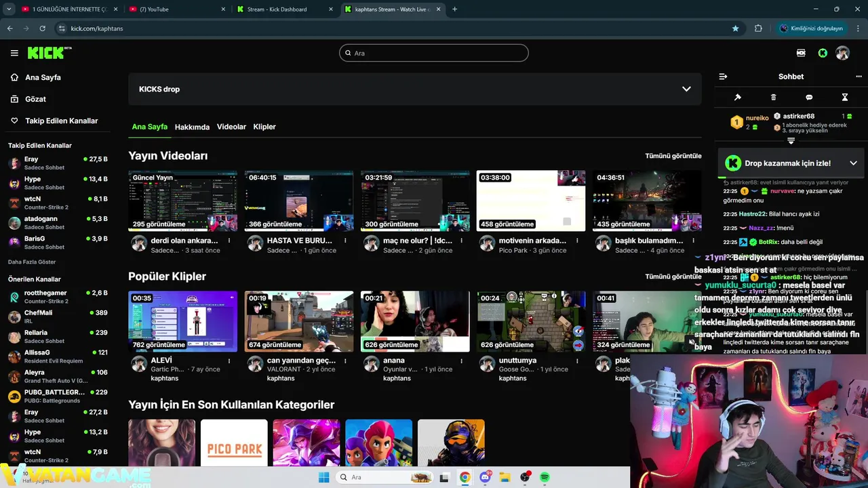Open the PICO PARK category card
This screenshot has height=488, width=868.
click(234, 443)
